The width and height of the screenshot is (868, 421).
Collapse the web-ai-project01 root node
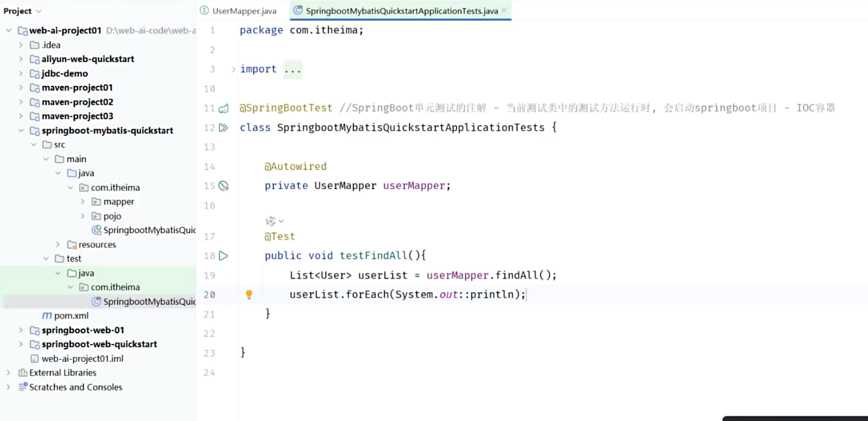coord(9,30)
